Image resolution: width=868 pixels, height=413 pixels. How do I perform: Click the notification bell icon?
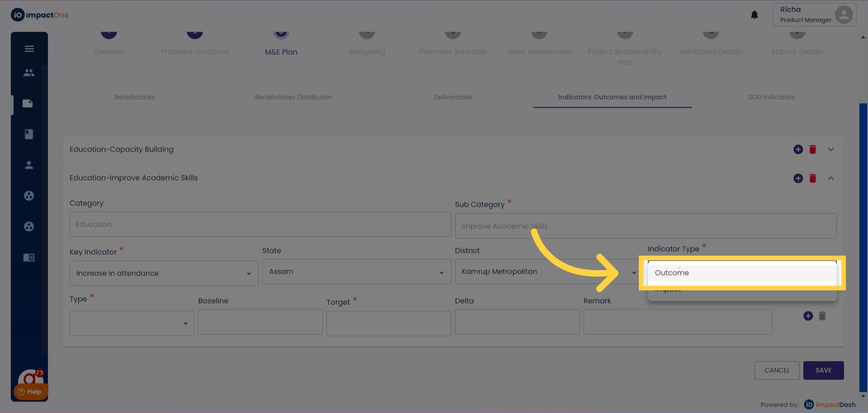(754, 15)
